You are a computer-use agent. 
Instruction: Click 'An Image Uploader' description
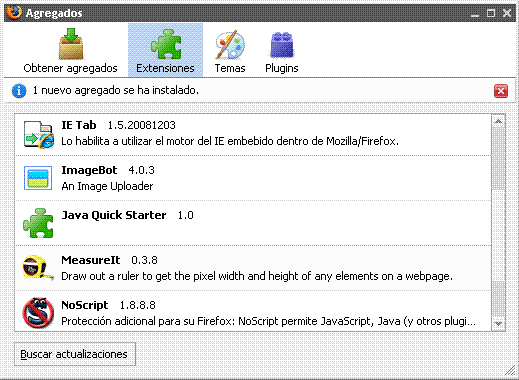point(107,186)
